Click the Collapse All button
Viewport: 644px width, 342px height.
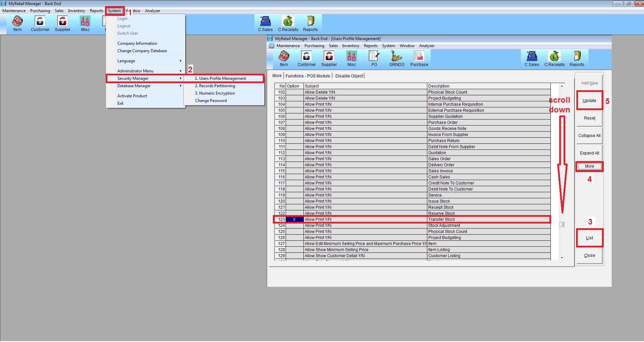589,136
